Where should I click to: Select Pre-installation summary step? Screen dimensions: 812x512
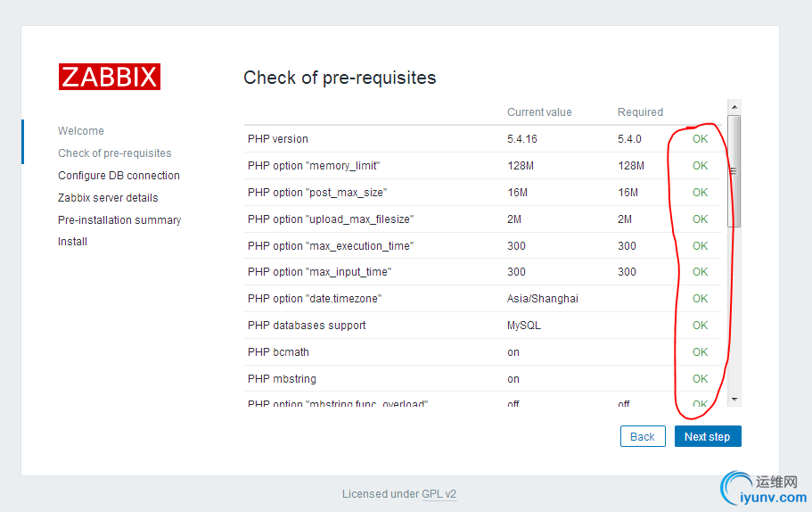coord(119,220)
